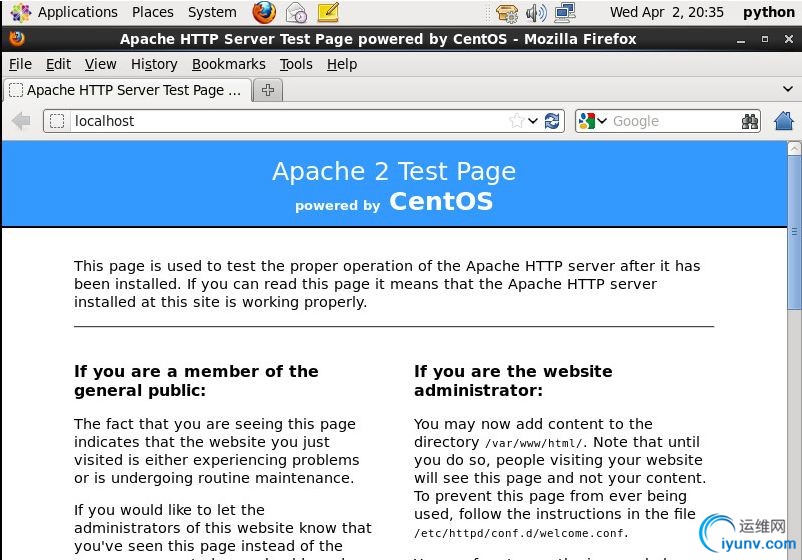The width and height of the screenshot is (802, 560).
Task: Click the /var/www/html/ path text
Action: click(533, 443)
